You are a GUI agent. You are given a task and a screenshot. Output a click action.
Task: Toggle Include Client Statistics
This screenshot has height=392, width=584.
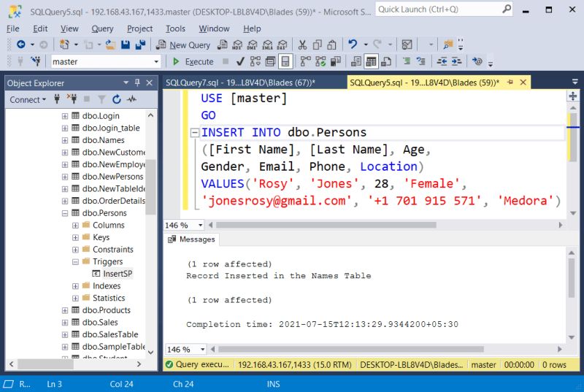[x=336, y=61]
